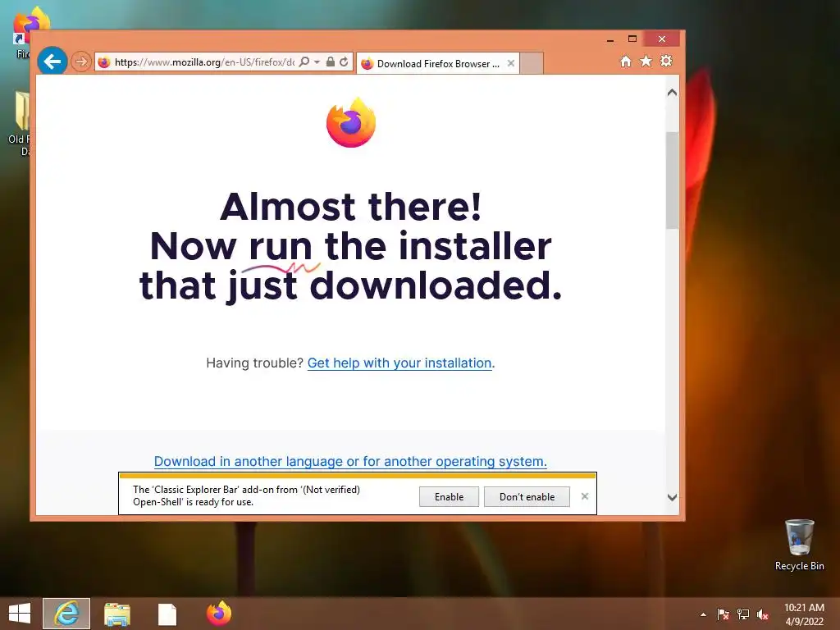Minimize the Internet Explorer window
The image size is (840, 630).
click(x=610, y=39)
